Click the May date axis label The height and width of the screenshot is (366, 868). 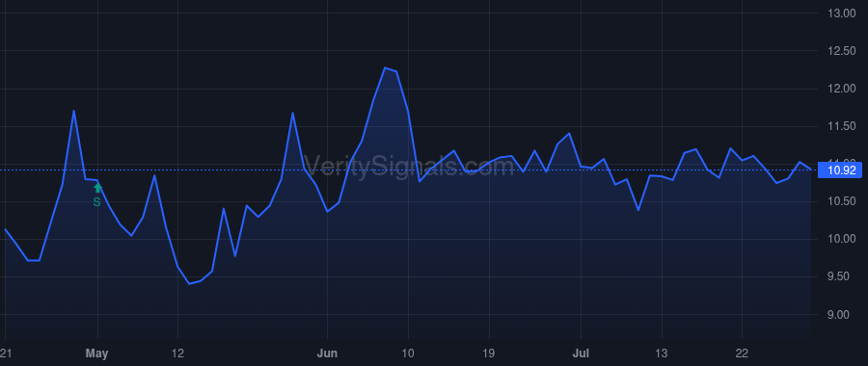96,353
